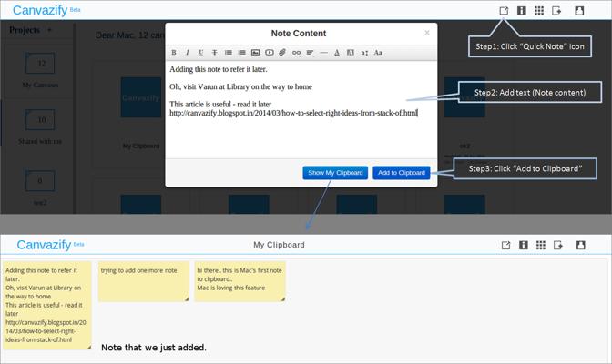
Task: Select the 'trying to add one more note' sticky
Action: [144, 281]
